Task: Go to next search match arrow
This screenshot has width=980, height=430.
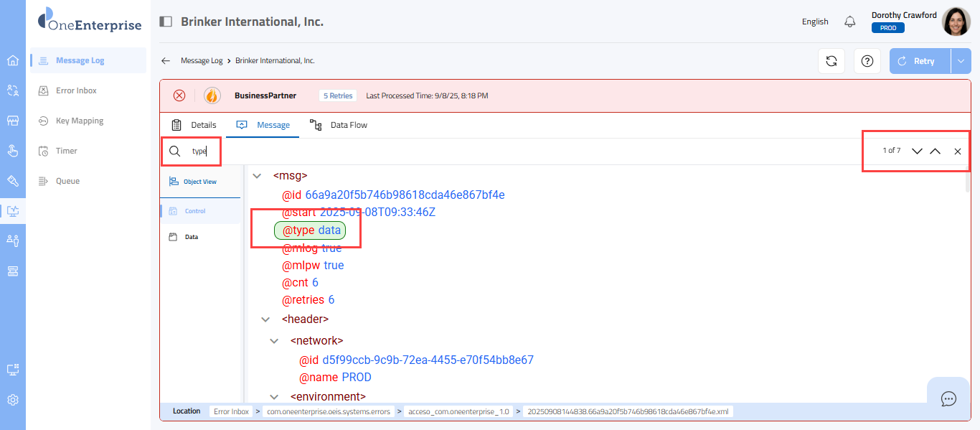Action: point(917,151)
